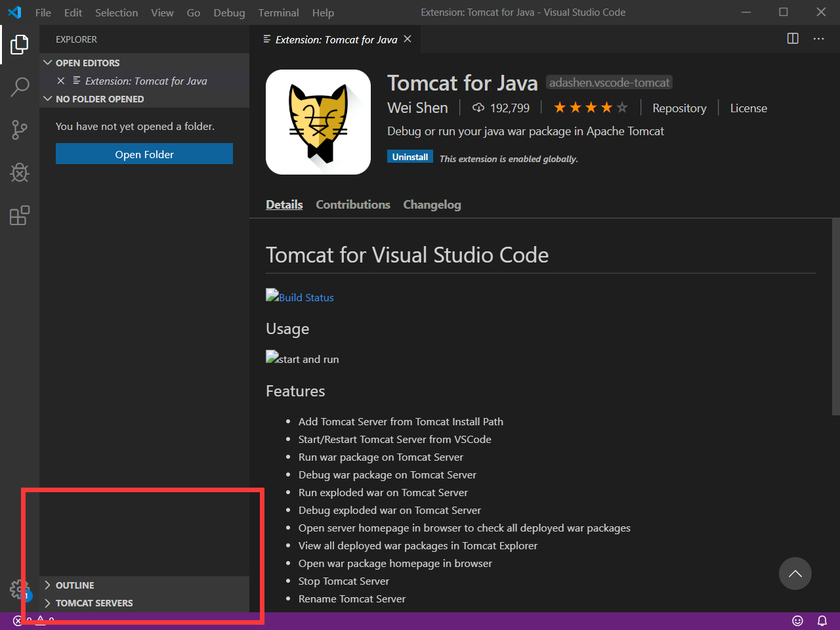This screenshot has width=840, height=630.
Task: Click the Debug icon in activity bar
Action: tap(20, 173)
